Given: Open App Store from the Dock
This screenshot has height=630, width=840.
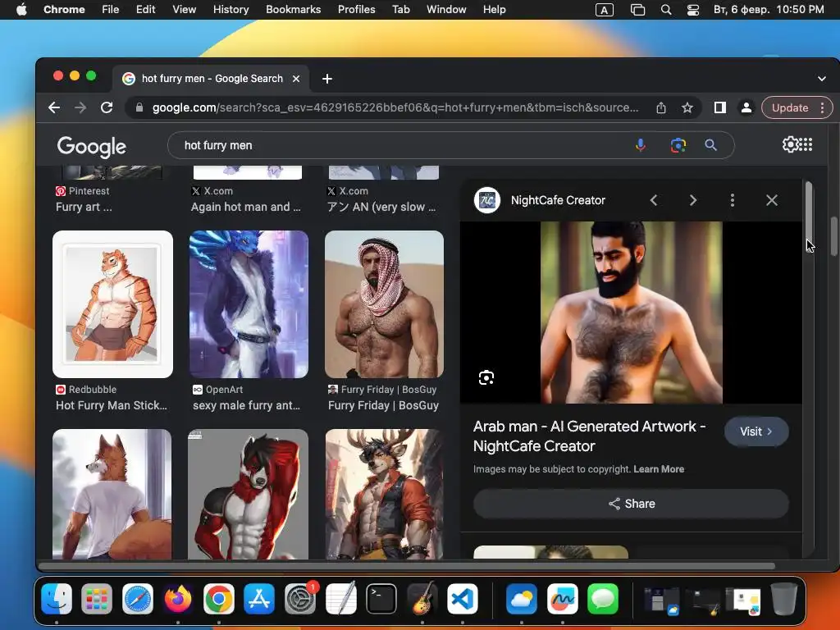Looking at the screenshot, I should pyautogui.click(x=259, y=598).
